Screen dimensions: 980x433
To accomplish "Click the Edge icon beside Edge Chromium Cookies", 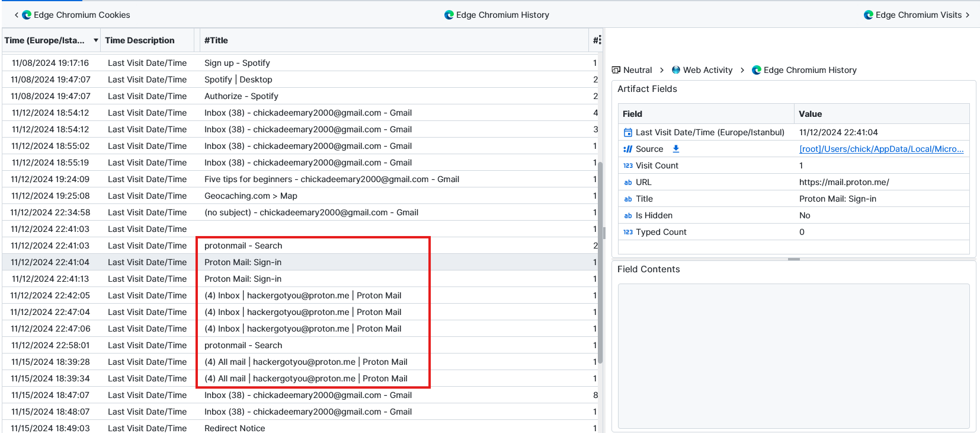I will [27, 15].
